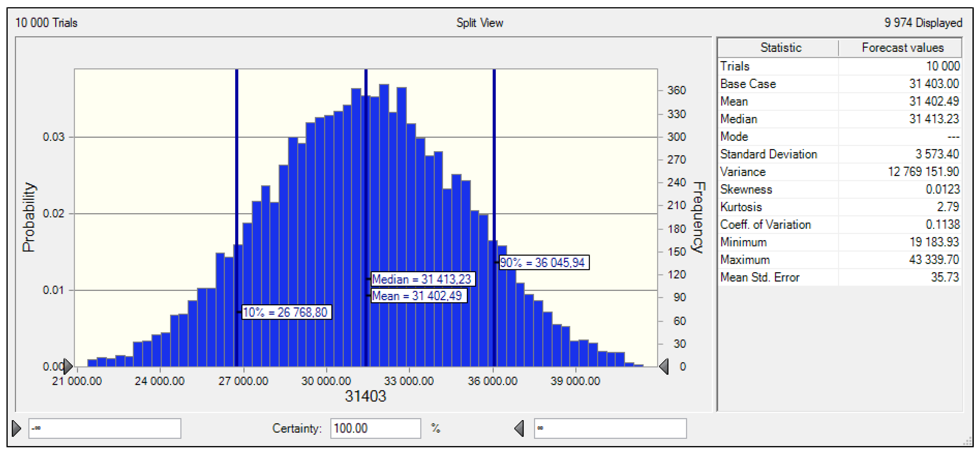
Task: Click the upper bound infinity input field
Action: click(610, 428)
